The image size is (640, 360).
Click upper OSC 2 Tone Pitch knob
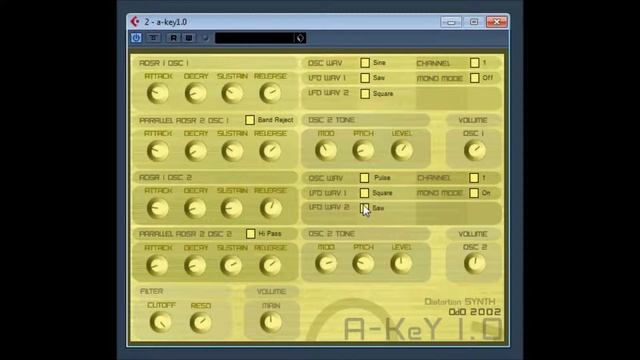click(x=363, y=151)
